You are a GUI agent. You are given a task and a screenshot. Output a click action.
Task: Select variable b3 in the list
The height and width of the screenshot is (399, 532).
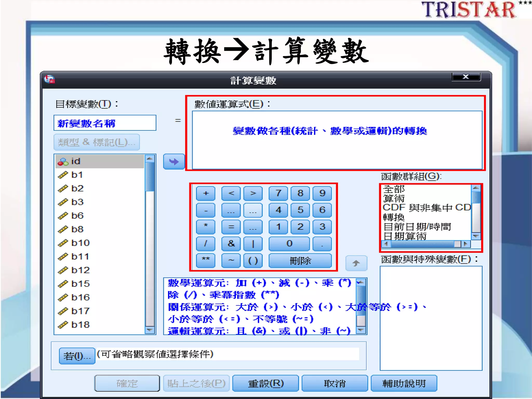pos(100,202)
